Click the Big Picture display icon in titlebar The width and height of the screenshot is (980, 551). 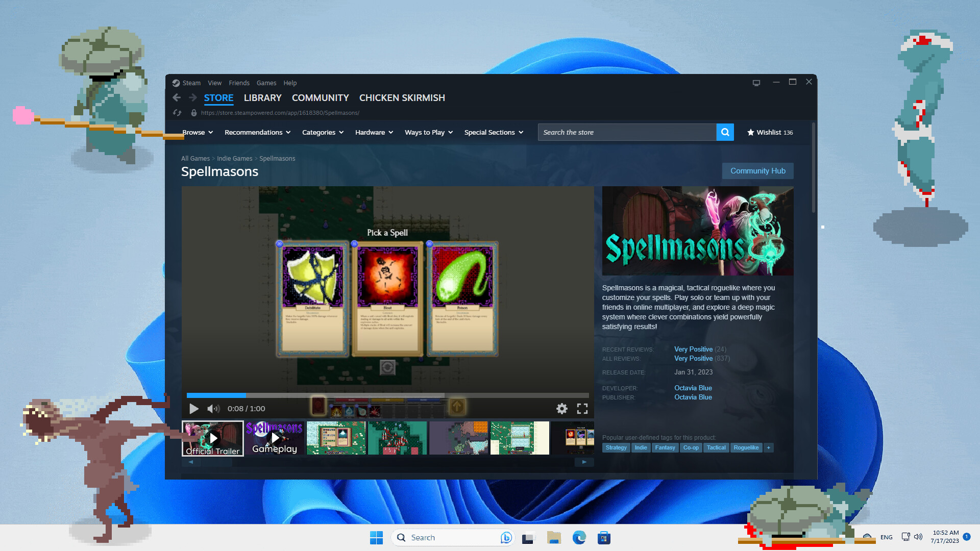pos(756,82)
